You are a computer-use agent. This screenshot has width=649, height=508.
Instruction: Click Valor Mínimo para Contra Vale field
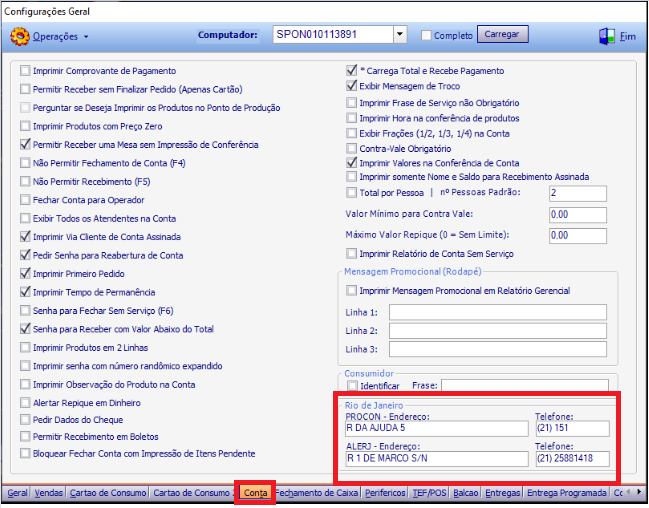coord(578,215)
